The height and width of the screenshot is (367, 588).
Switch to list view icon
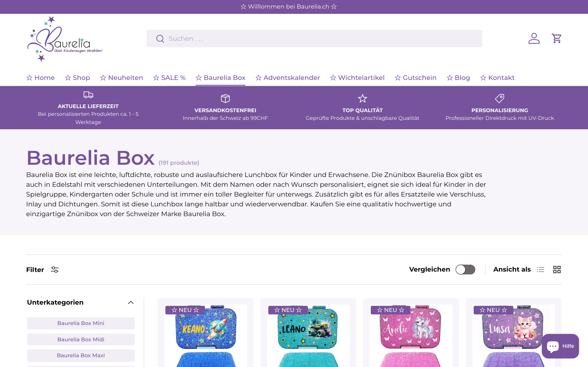[x=541, y=269]
